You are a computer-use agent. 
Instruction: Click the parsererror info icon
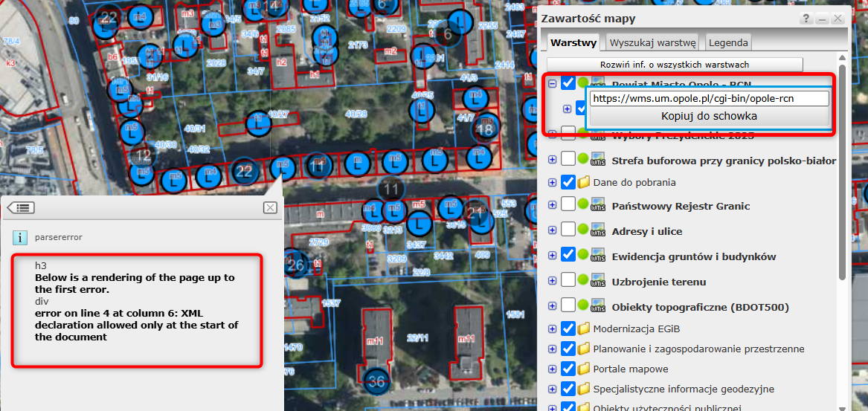point(20,238)
